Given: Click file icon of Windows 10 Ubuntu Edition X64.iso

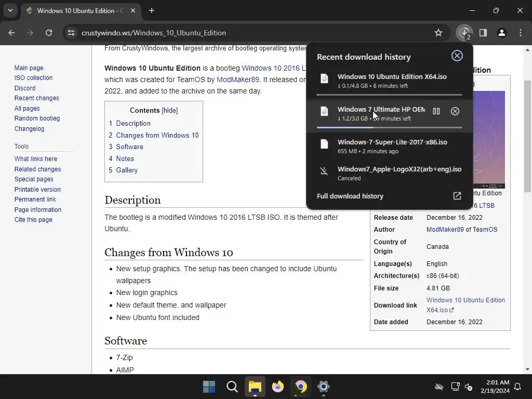Looking at the screenshot, I should tap(324, 78).
